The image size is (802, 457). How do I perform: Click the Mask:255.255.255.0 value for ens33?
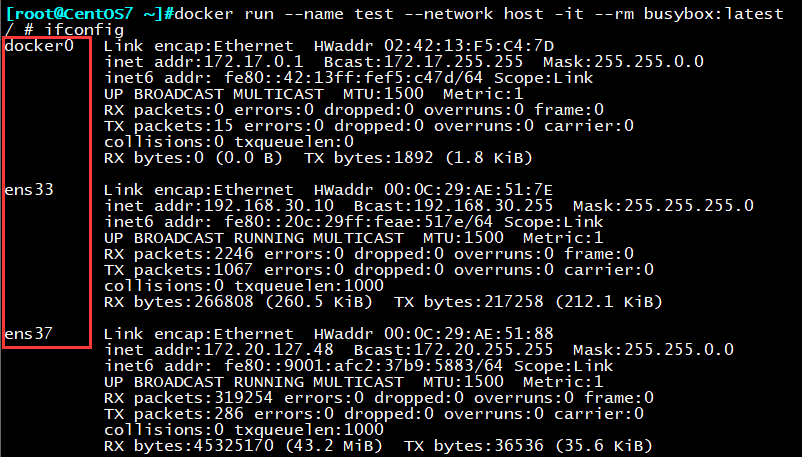coord(663,206)
